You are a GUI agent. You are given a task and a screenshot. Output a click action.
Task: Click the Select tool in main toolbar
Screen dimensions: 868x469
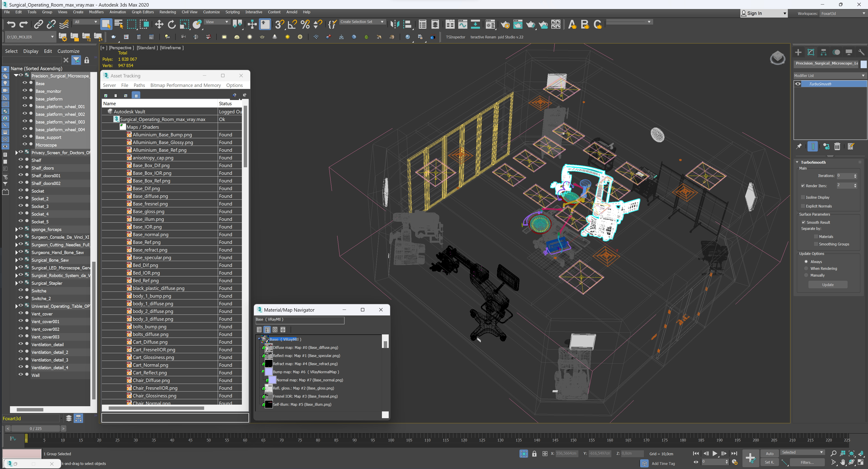(106, 24)
